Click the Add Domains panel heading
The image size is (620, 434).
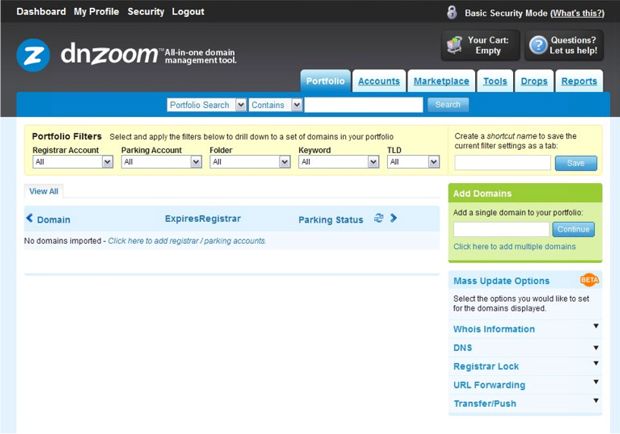[x=482, y=193]
